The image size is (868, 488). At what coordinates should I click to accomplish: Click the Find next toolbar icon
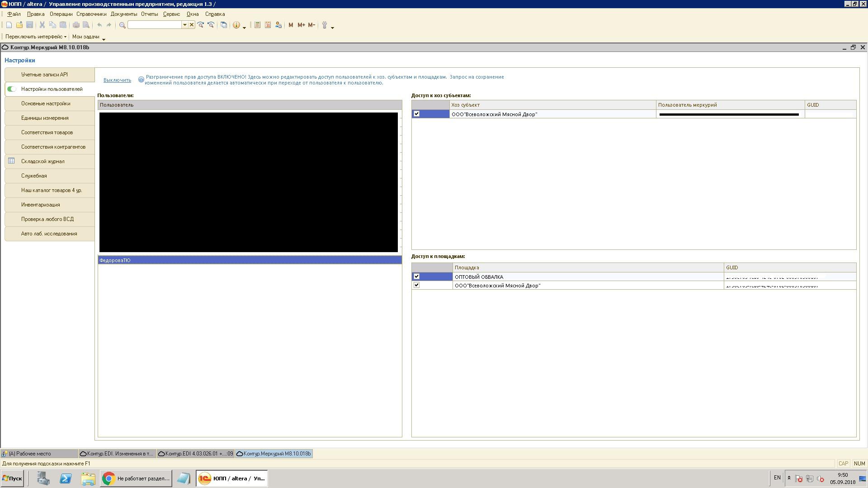click(201, 25)
